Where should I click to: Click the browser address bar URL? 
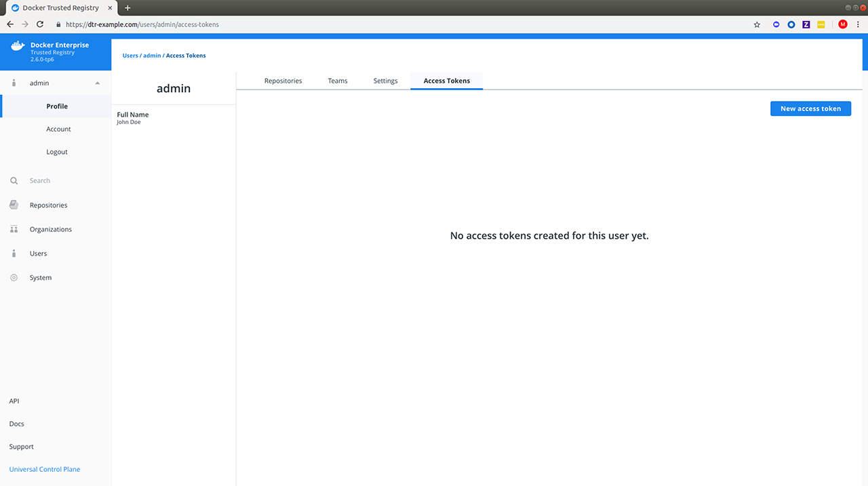click(142, 24)
